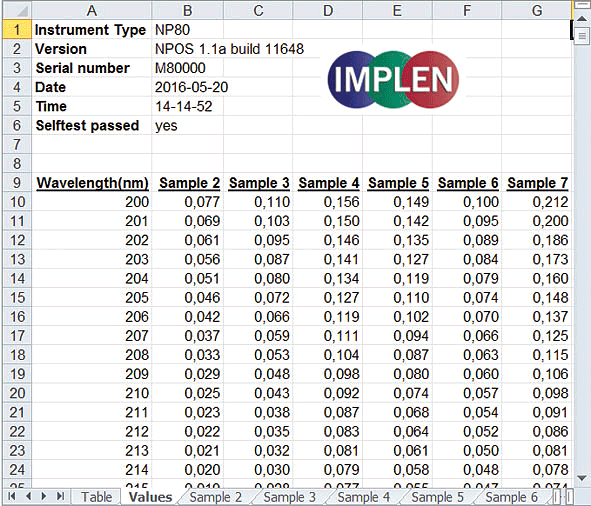The image size is (591, 506).
Task: Select column F header
Action: click(x=467, y=10)
